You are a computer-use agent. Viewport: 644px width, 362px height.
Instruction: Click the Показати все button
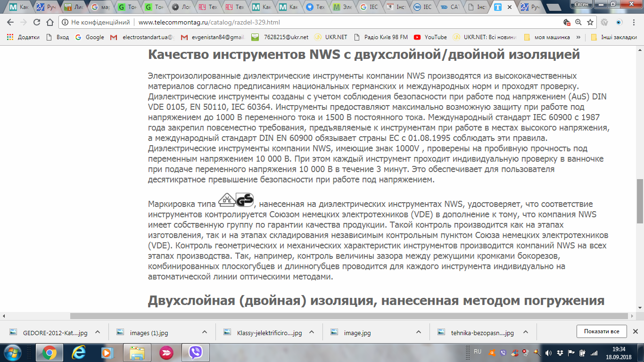point(602,331)
